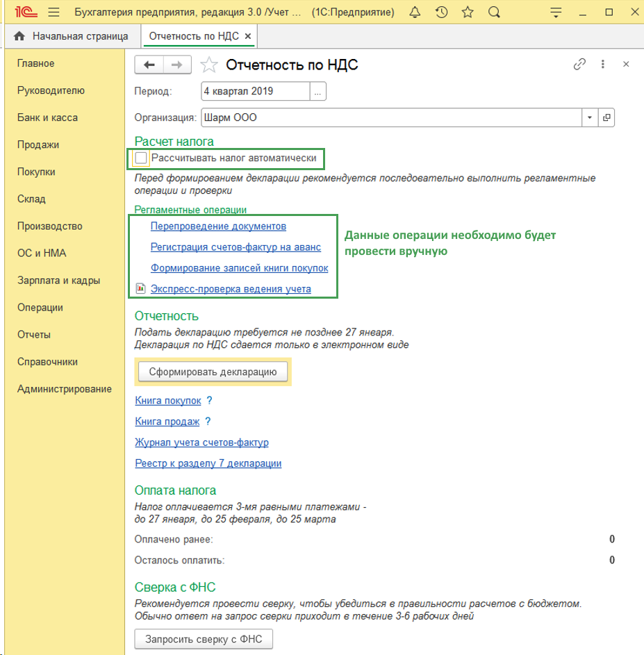Open Журнал учета счетов-фактур link
This screenshot has width=644, height=655.
tap(202, 442)
